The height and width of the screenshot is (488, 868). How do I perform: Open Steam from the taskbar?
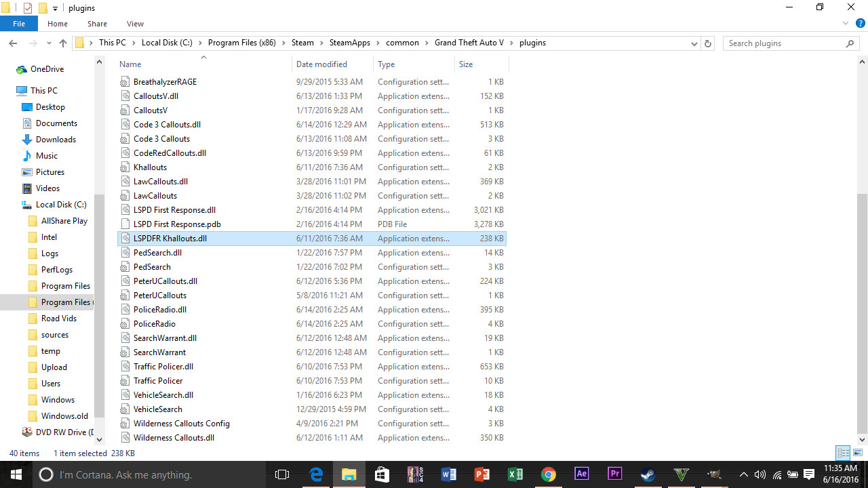[648, 474]
